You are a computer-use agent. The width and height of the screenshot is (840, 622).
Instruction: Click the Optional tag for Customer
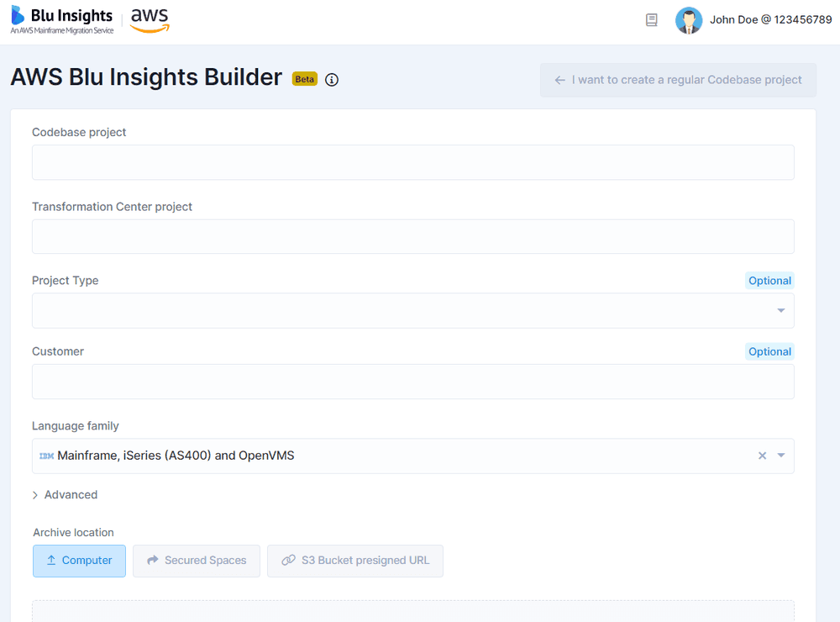coord(769,351)
